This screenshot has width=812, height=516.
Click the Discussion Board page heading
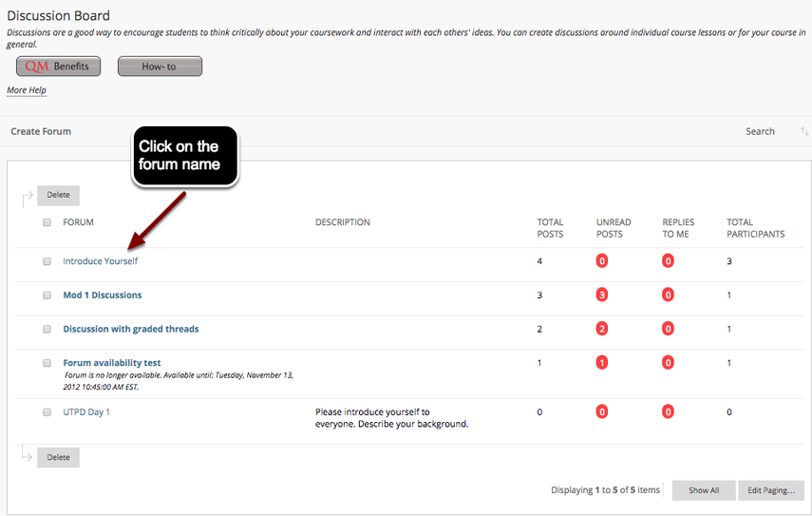59,15
